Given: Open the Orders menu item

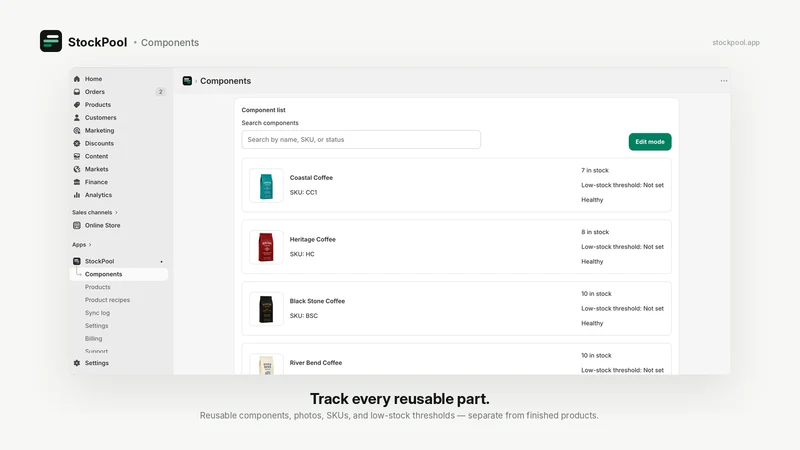Looking at the screenshot, I should click(94, 92).
